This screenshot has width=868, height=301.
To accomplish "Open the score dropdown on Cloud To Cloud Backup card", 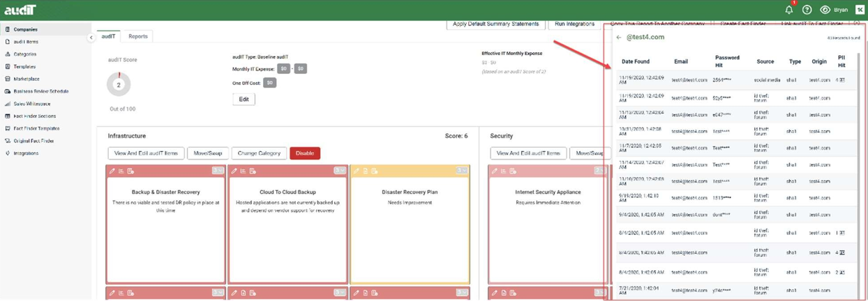I will tap(340, 171).
